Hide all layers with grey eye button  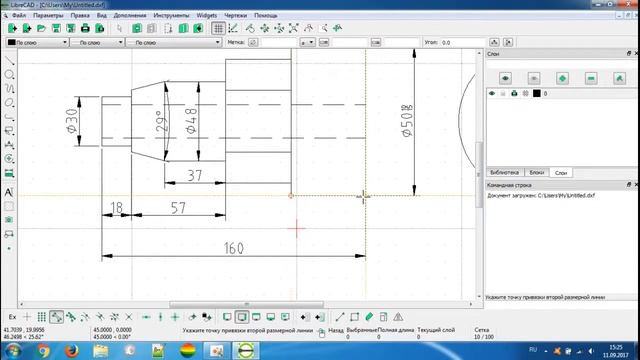point(534,78)
